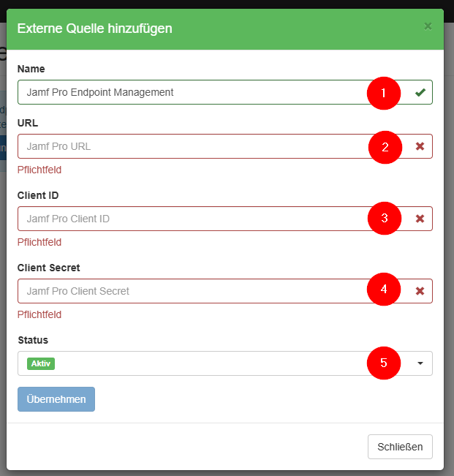The width and height of the screenshot is (454, 476).
Task: Click the Schließen button
Action: (400, 447)
